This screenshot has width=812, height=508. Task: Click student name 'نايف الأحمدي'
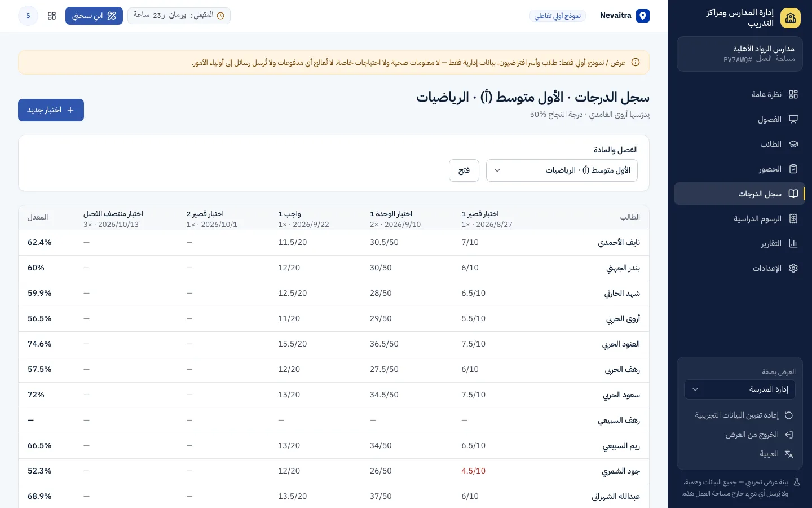point(619,243)
